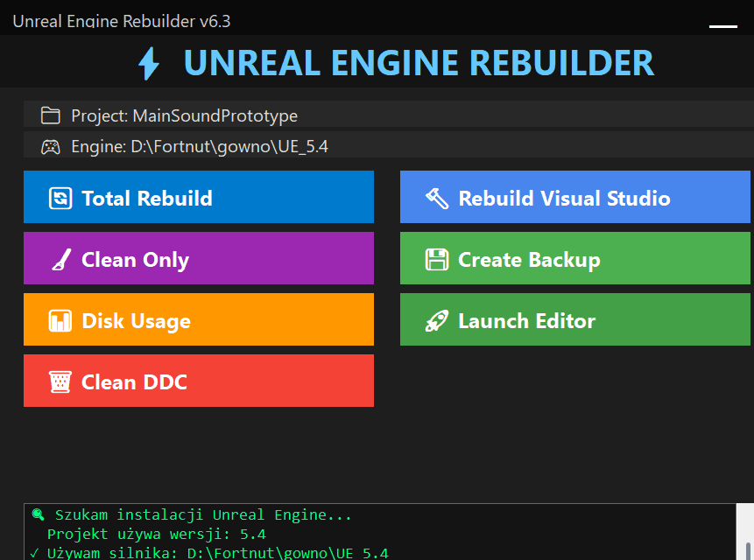Start a Total Rebuild
The width and height of the screenshot is (754, 560).
(197, 197)
